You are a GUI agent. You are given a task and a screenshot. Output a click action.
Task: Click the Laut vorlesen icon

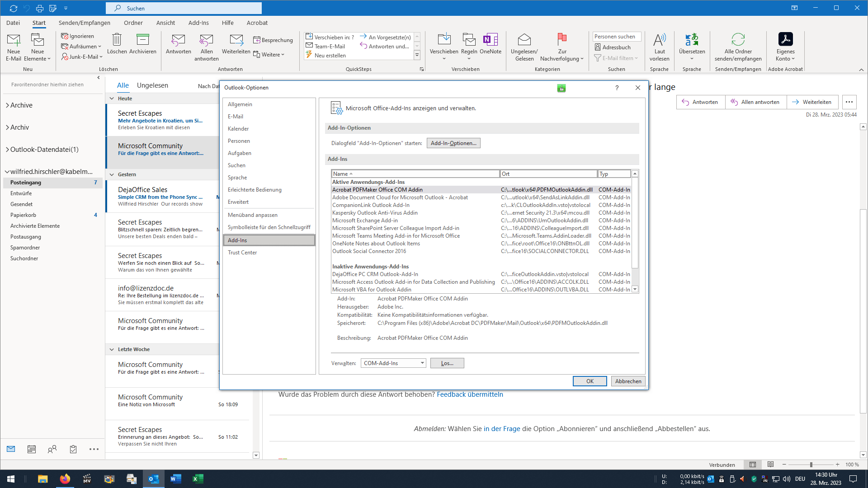(660, 40)
